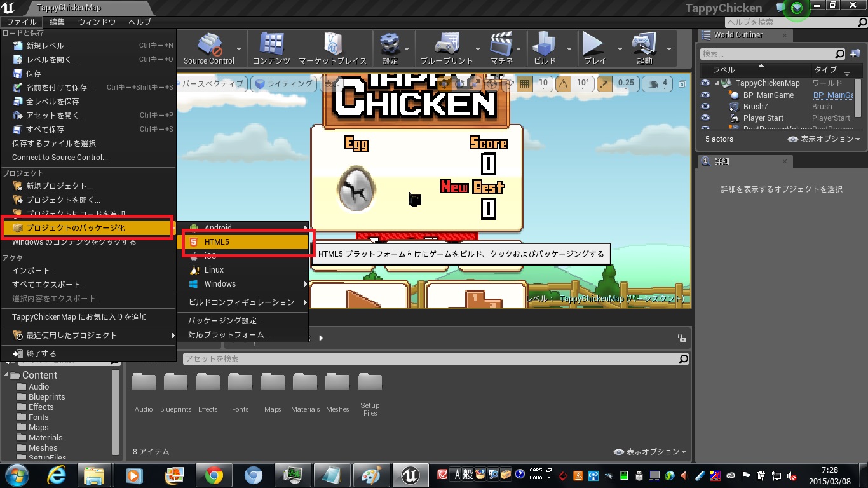Image resolution: width=868 pixels, height=488 pixels.
Task: Click the Source Control toolbar icon
Action: tap(210, 44)
